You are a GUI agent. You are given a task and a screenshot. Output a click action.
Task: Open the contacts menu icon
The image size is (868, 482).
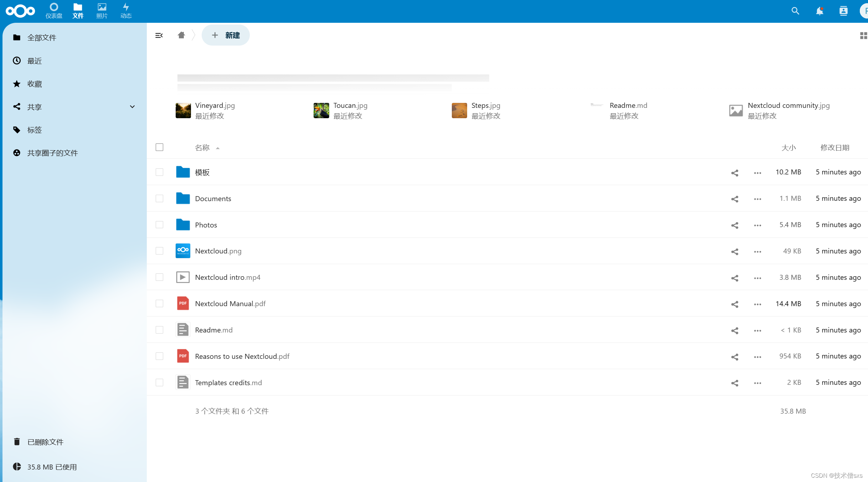click(843, 11)
